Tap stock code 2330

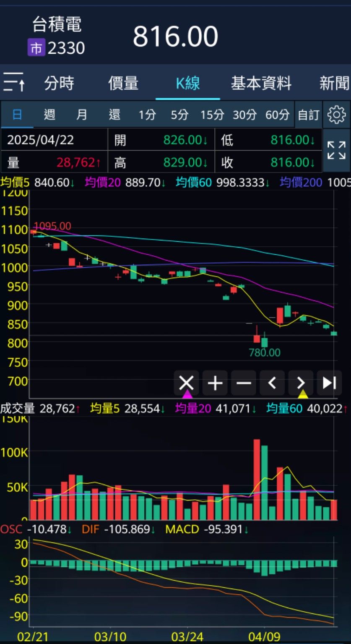(66, 48)
